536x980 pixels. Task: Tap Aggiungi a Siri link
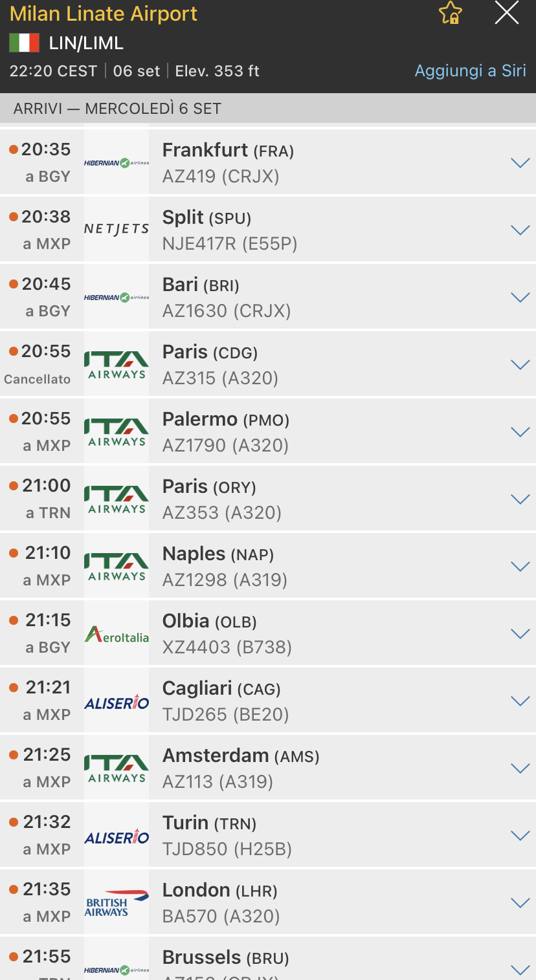pyautogui.click(x=470, y=71)
